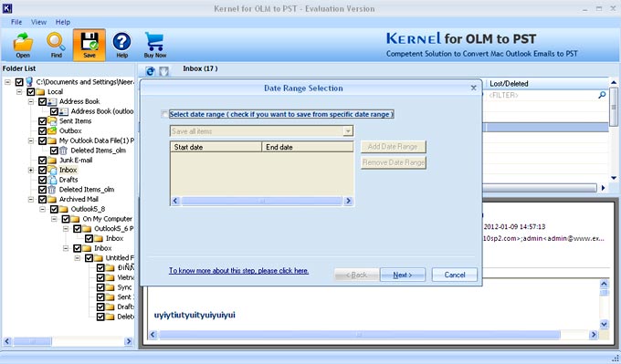Click the Back button
The image size is (621, 364).
356,275
